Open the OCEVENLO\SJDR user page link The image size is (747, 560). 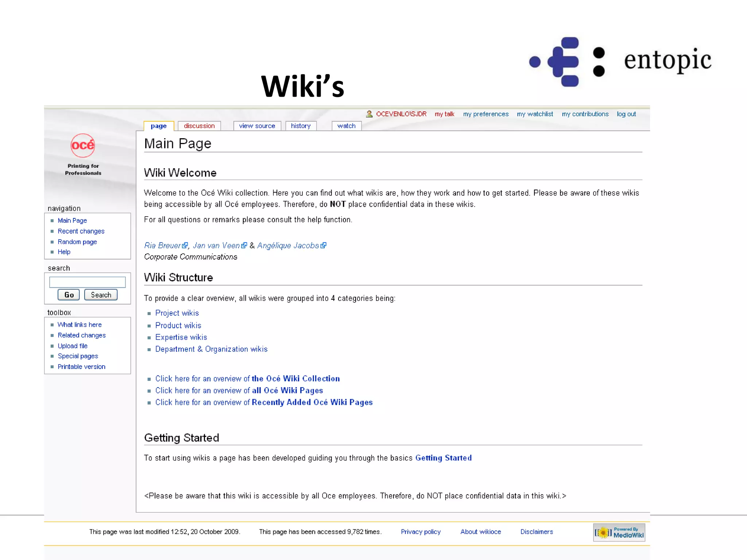(401, 114)
